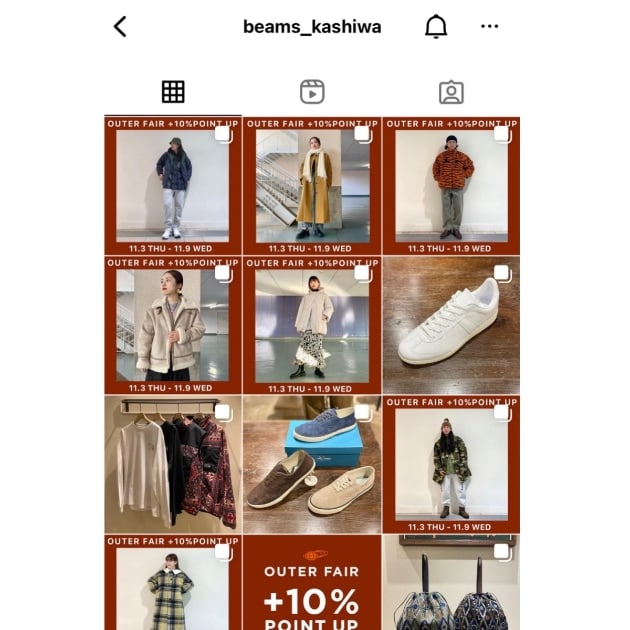Open notification bell settings
This screenshot has width=630, height=630.
click(x=436, y=27)
